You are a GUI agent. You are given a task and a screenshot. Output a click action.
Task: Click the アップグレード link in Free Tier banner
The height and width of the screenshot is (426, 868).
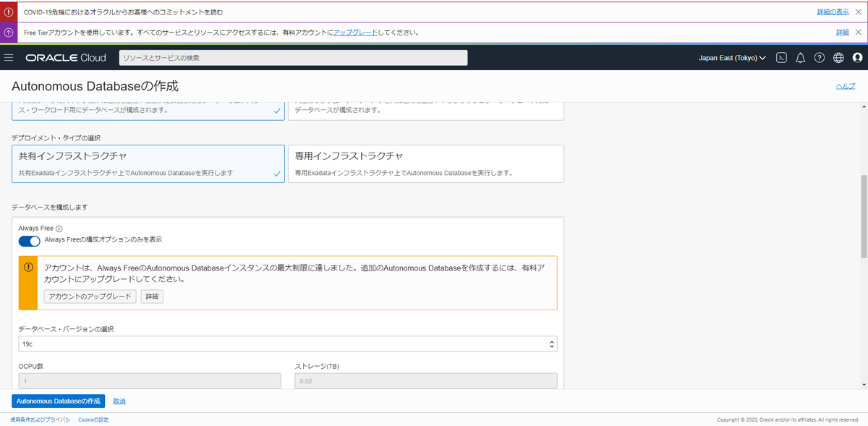click(x=355, y=33)
